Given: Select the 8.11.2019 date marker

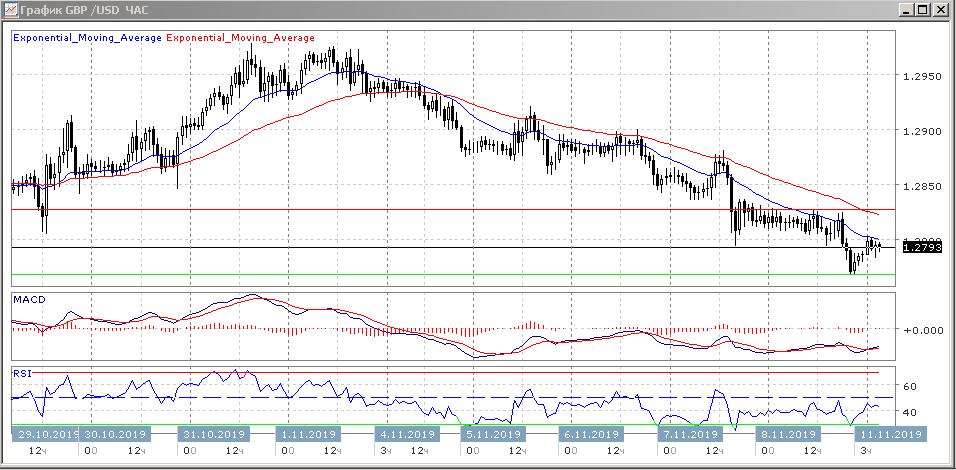Looking at the screenshot, I should point(785,435).
